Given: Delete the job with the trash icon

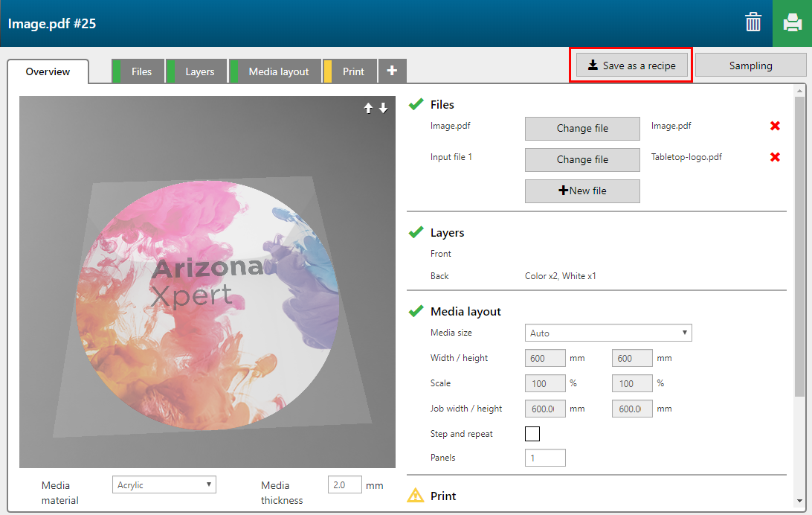Looking at the screenshot, I should pos(753,22).
